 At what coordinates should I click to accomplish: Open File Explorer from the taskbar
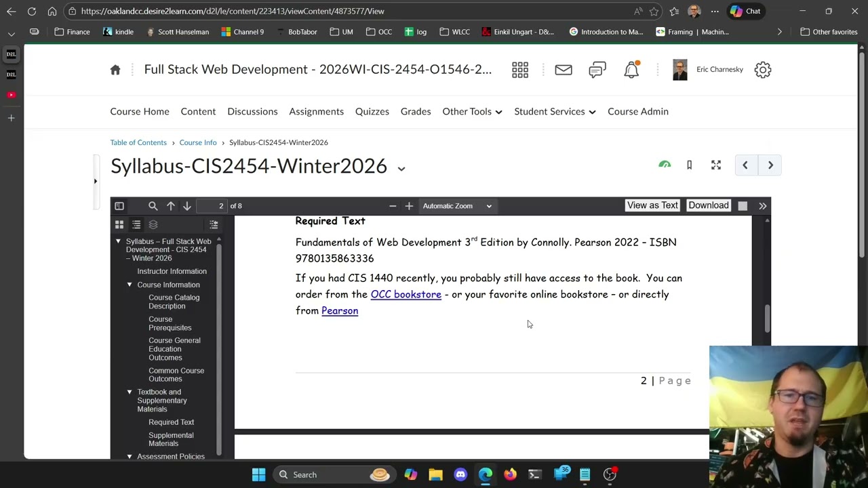[x=435, y=474]
